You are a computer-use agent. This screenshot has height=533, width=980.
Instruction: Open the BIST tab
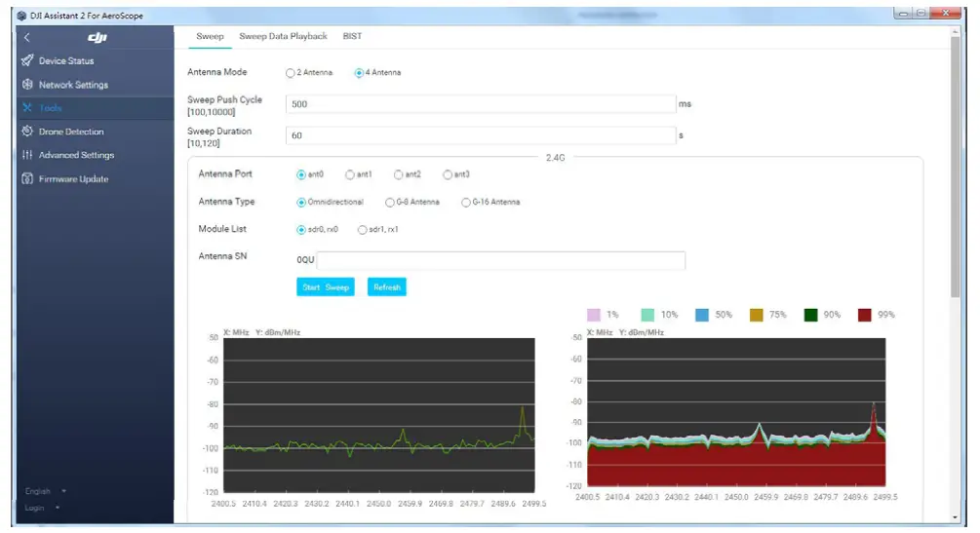point(352,37)
